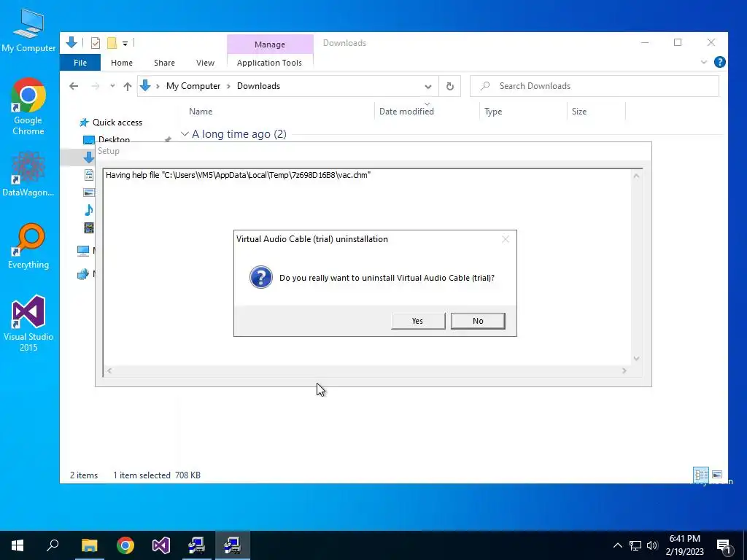Viewport: 747px width, 560px height.
Task: Switch to Details view layout
Action: click(x=701, y=474)
